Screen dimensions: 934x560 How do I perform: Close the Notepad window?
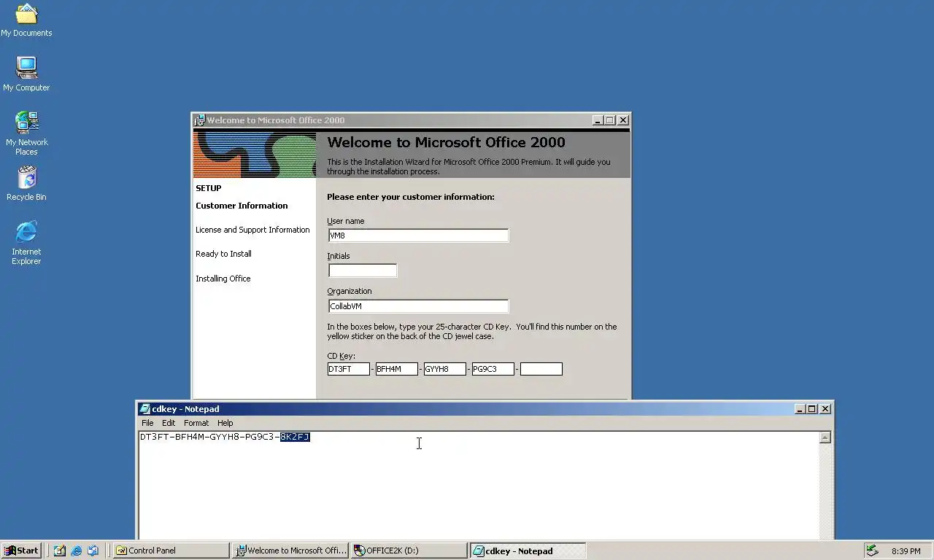tap(825, 409)
